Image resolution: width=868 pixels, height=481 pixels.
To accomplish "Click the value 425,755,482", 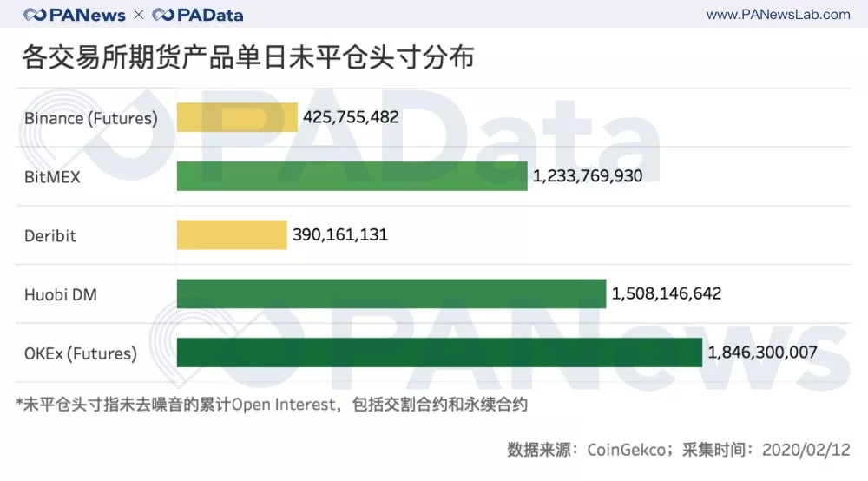I will (352, 117).
